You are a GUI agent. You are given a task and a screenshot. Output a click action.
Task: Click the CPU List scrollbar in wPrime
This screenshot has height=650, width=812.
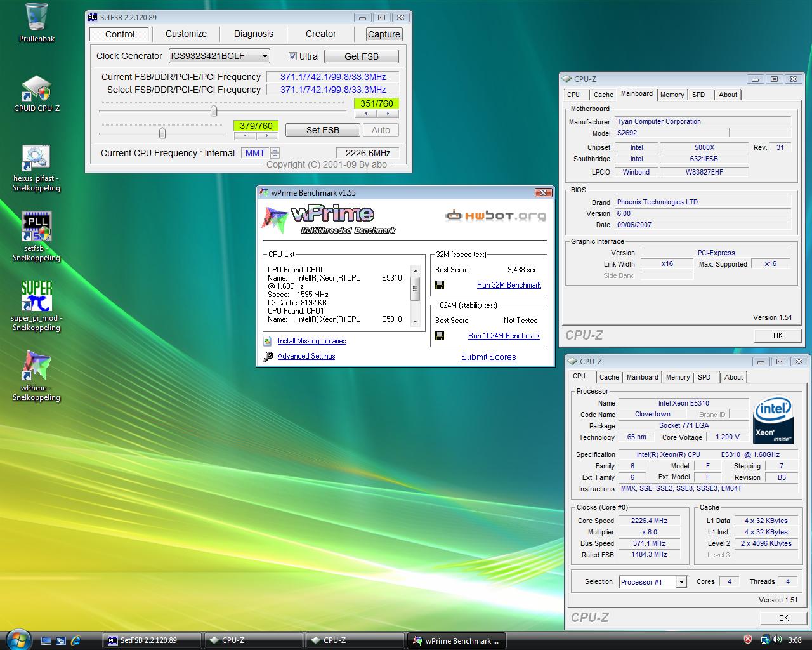click(416, 295)
